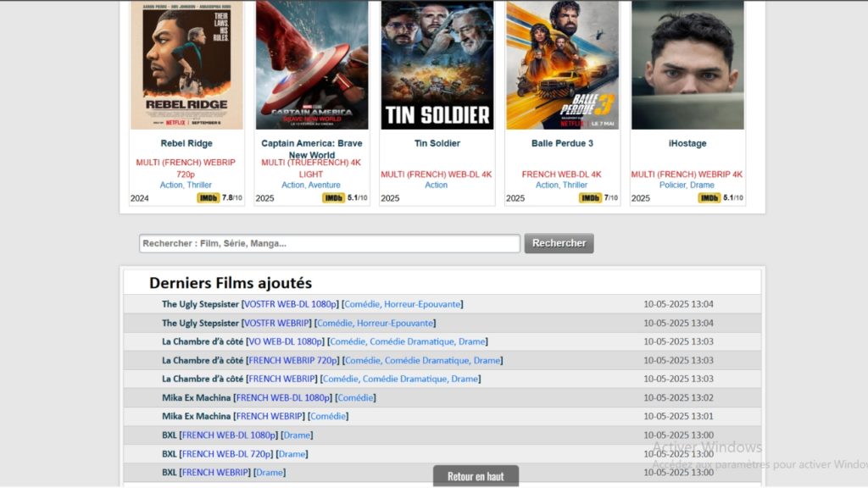This screenshot has height=488, width=868.
Task: Click the IMDb badge under Rebel Ridge
Action: point(208,198)
